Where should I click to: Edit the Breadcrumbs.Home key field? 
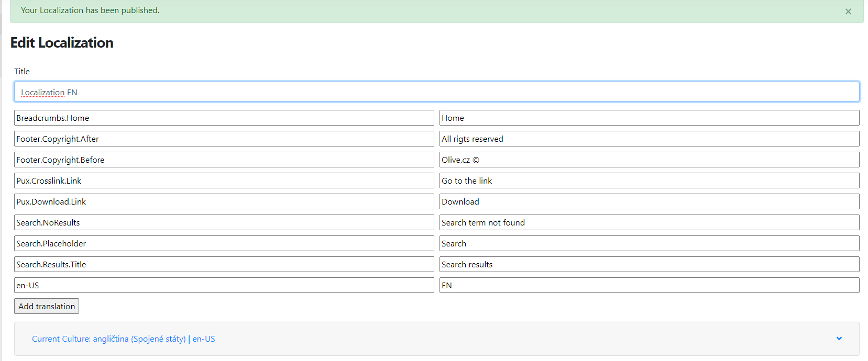(224, 118)
